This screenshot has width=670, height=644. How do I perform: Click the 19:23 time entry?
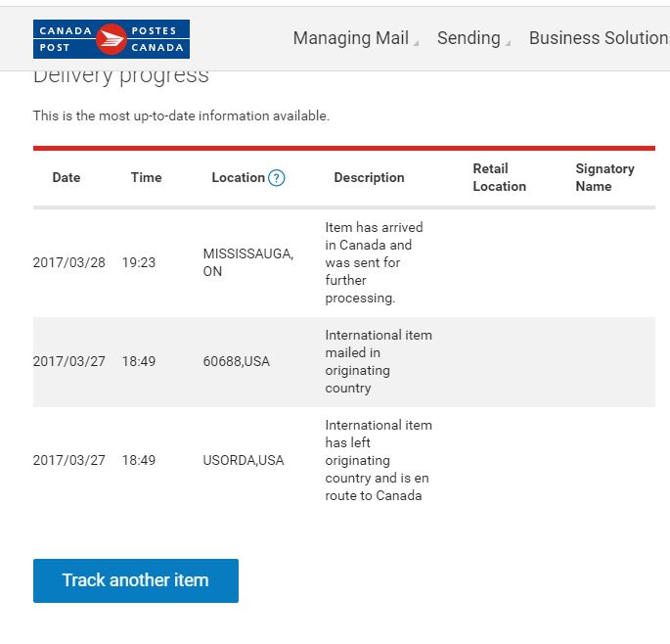click(x=139, y=262)
